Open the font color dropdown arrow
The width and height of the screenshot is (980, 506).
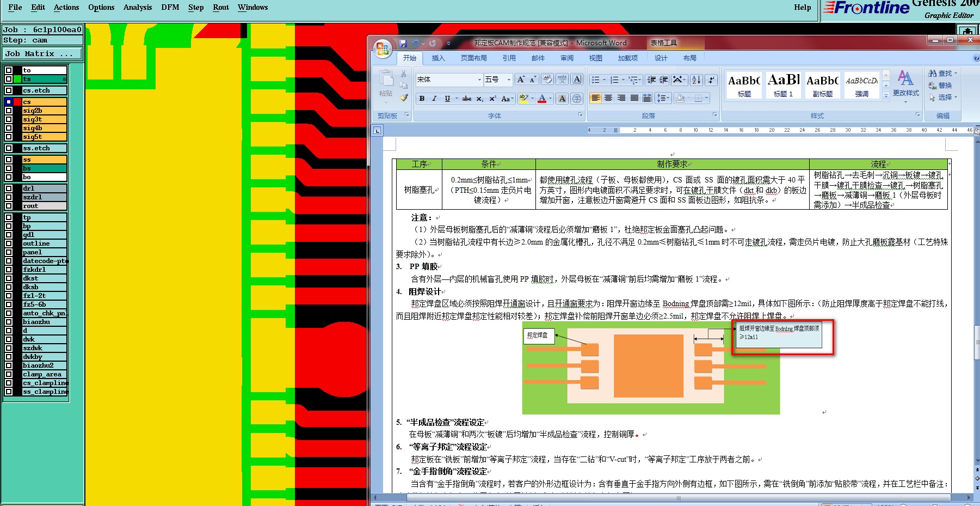pyautogui.click(x=551, y=99)
